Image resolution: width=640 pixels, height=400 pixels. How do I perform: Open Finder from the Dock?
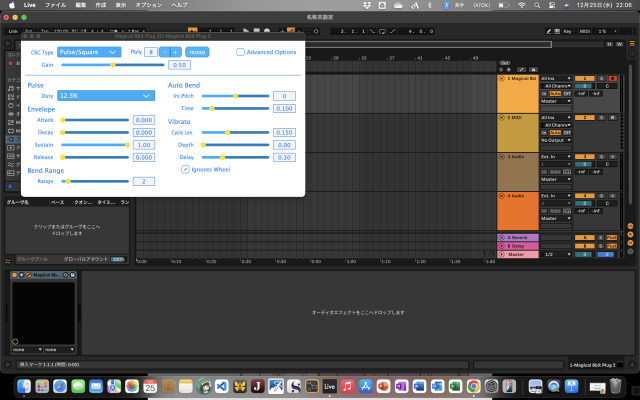tap(23, 385)
